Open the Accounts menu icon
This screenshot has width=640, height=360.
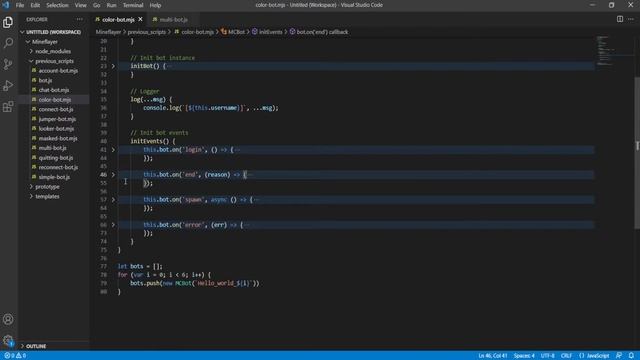coord(8,319)
